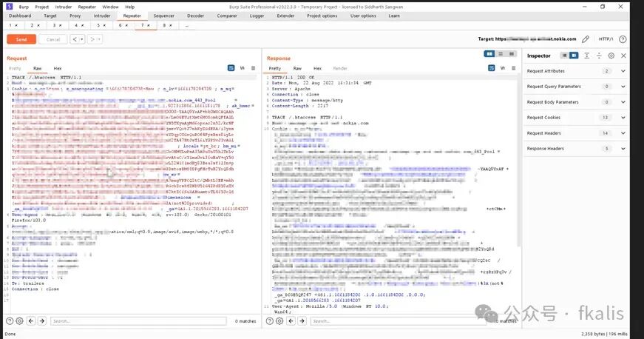Close Repeater tab 3 with its x
The image size is (644, 339).
point(61,25)
